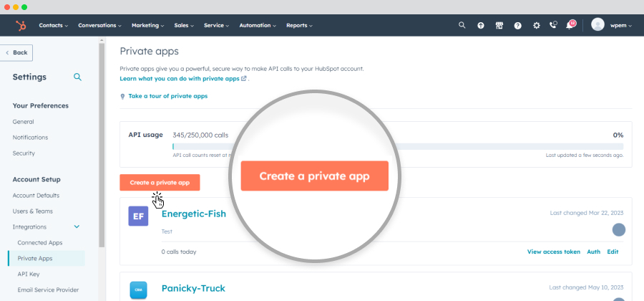Open the Panicky-Truck app
This screenshot has width=644, height=301.
click(x=193, y=288)
